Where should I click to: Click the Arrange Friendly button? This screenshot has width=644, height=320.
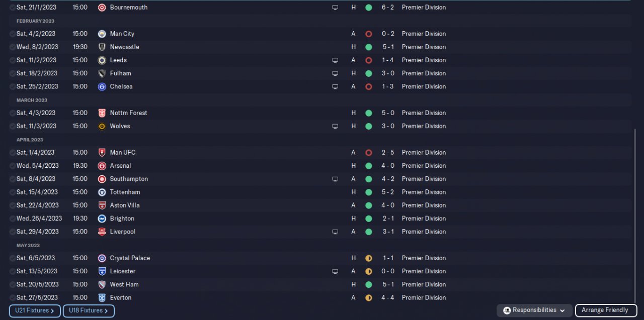click(606, 310)
